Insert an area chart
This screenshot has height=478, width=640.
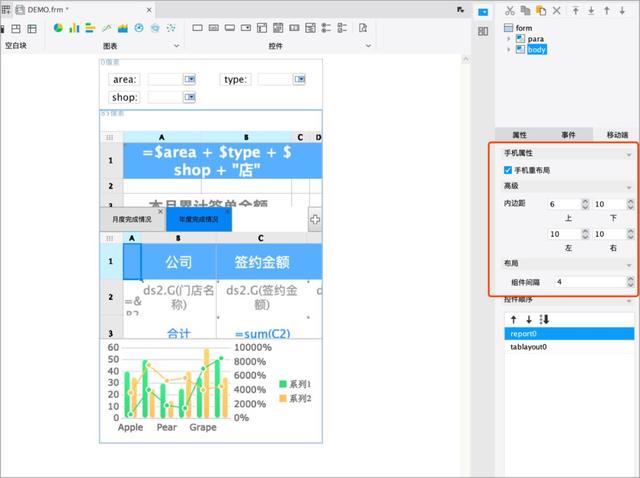[123, 28]
